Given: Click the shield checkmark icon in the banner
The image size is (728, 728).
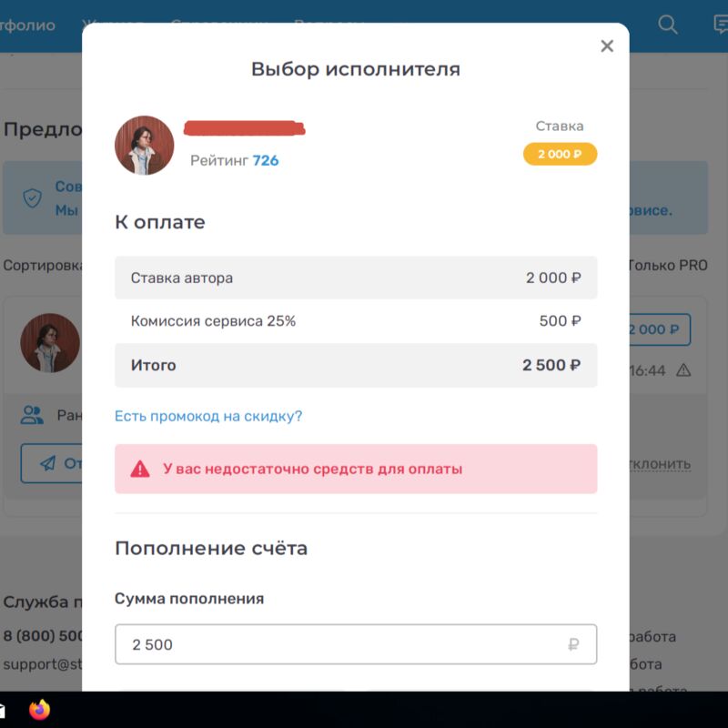Looking at the screenshot, I should [33, 198].
